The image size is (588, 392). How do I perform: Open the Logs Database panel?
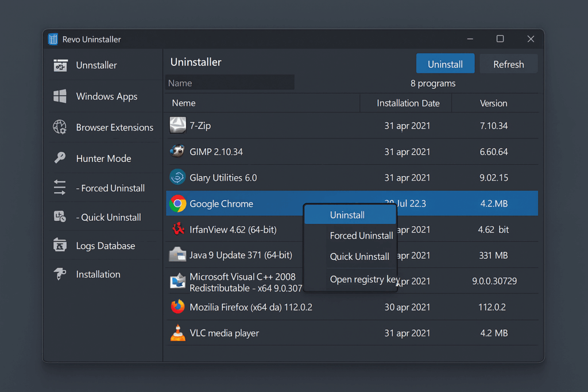[60, 245]
